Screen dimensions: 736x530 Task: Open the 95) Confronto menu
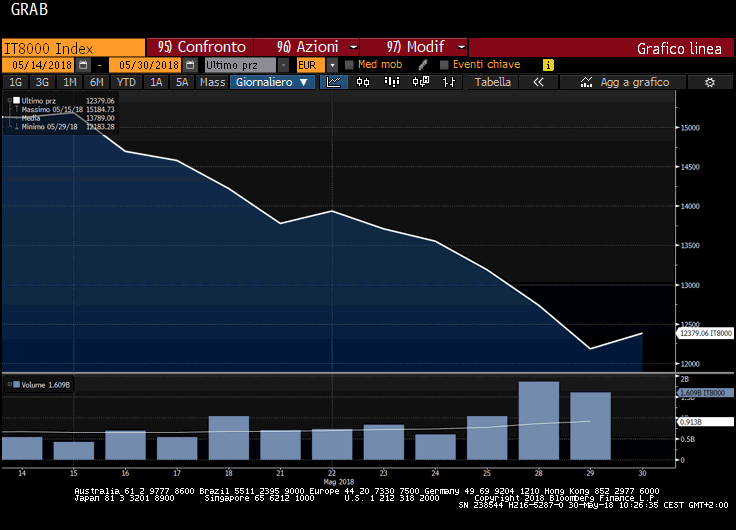click(199, 47)
